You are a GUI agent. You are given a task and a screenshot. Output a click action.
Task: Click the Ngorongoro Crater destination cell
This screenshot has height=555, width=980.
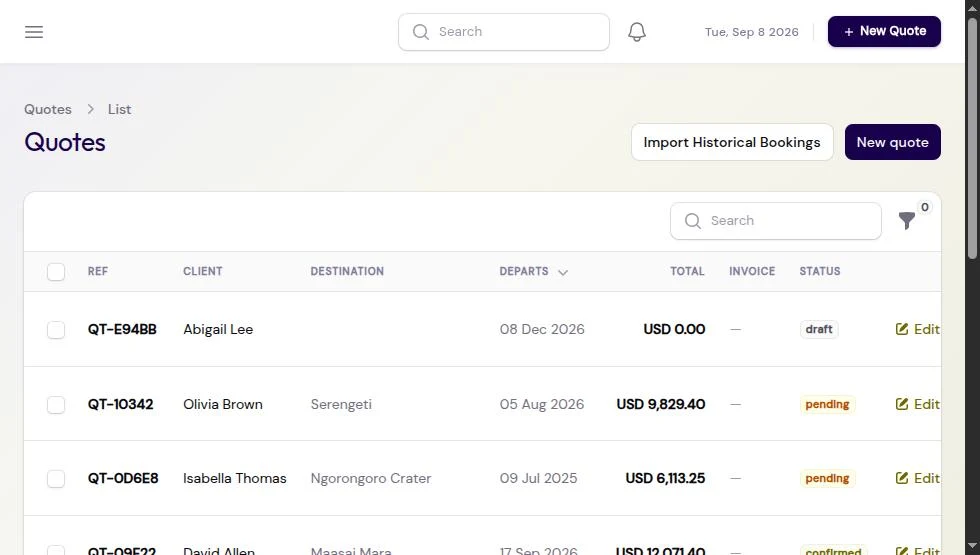371,478
